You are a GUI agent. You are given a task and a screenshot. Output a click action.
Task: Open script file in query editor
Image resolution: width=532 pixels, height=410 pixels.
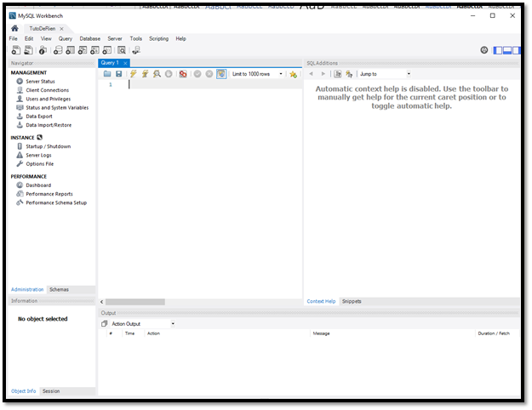[x=107, y=74]
